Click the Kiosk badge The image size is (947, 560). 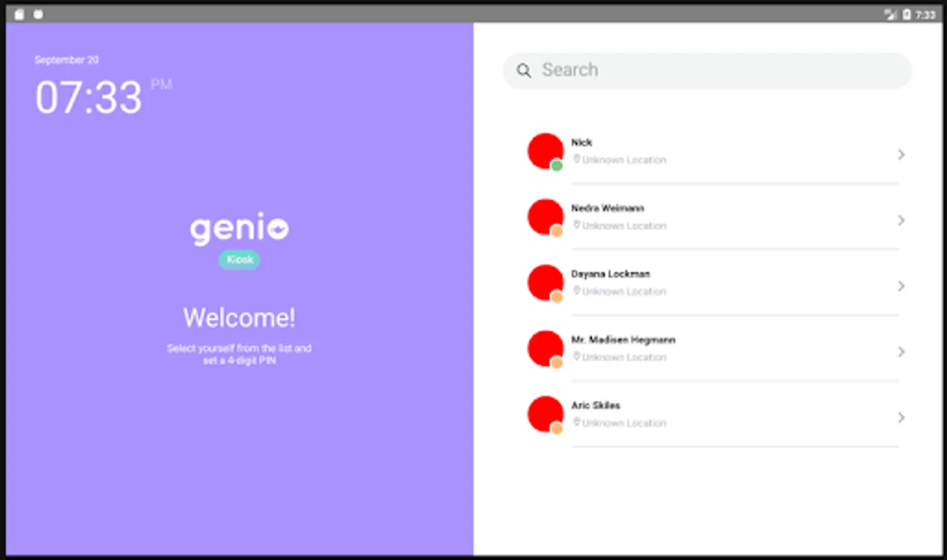click(239, 259)
